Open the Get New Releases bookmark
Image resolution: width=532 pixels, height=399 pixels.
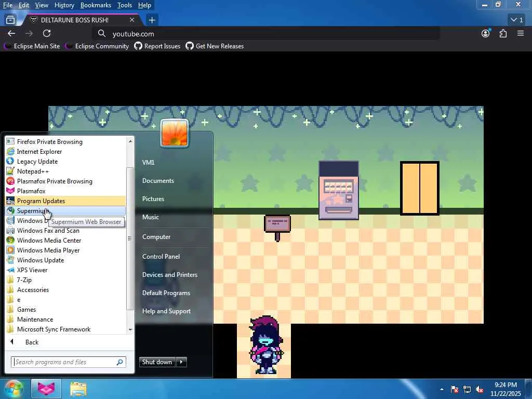[215, 46]
